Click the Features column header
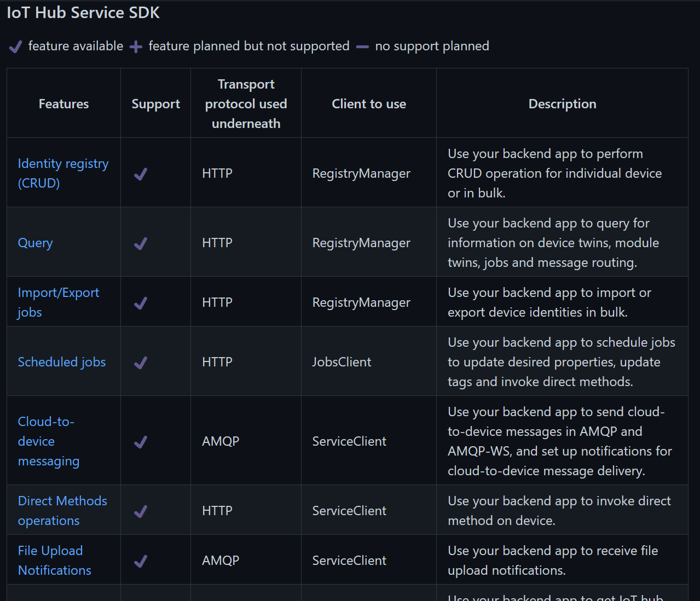The width and height of the screenshot is (700, 601). (x=63, y=104)
